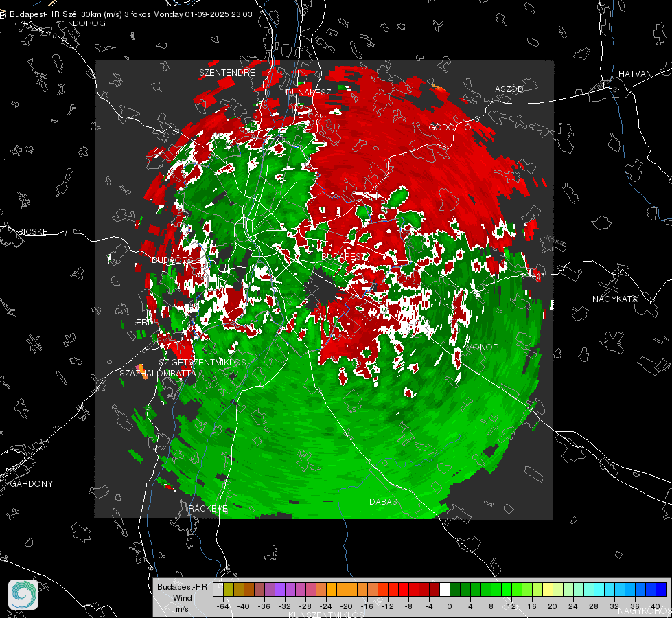672x618 pixels.
Task: Click the DOROG town label
Action: click(89, 23)
